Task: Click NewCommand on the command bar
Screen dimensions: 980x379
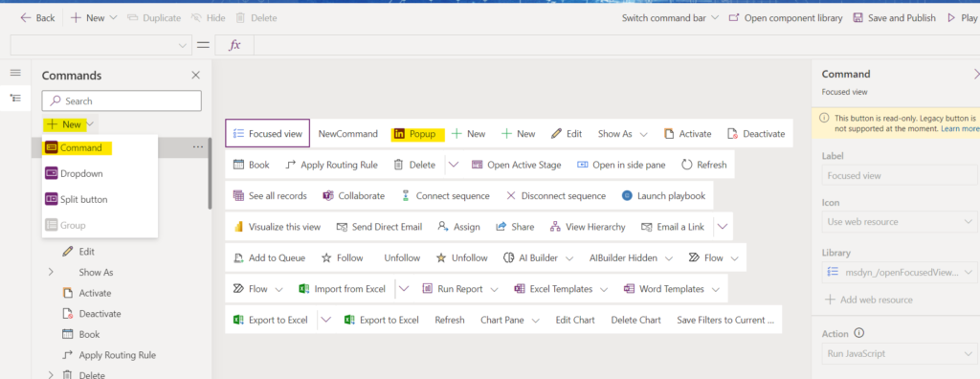Action: [348, 133]
